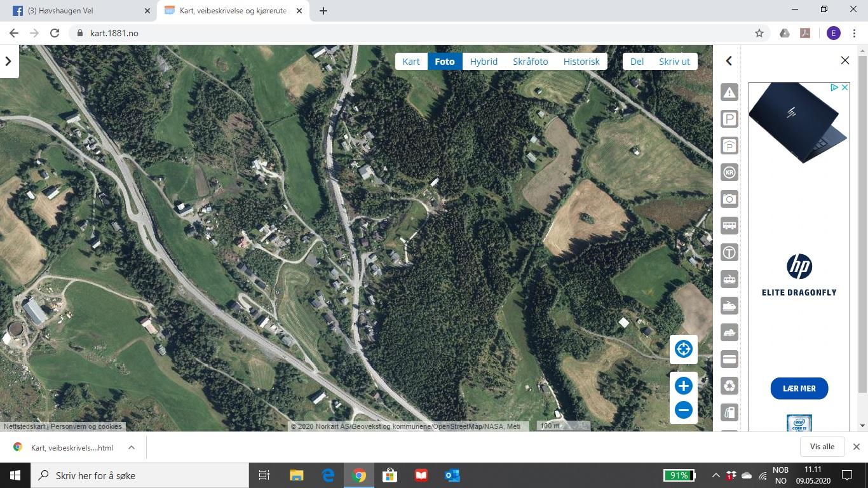This screenshot has width=868, height=488.
Task: Zoom in with the plus button
Action: coord(683,386)
